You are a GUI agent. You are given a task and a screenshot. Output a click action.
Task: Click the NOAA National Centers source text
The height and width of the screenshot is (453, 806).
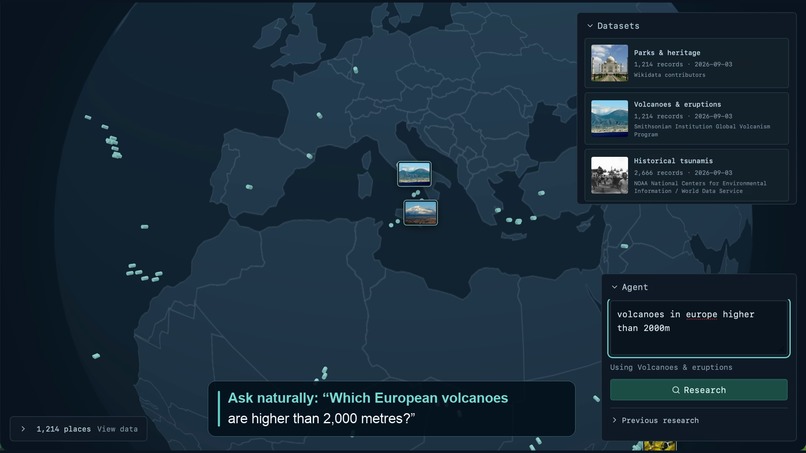pyautogui.click(x=700, y=187)
